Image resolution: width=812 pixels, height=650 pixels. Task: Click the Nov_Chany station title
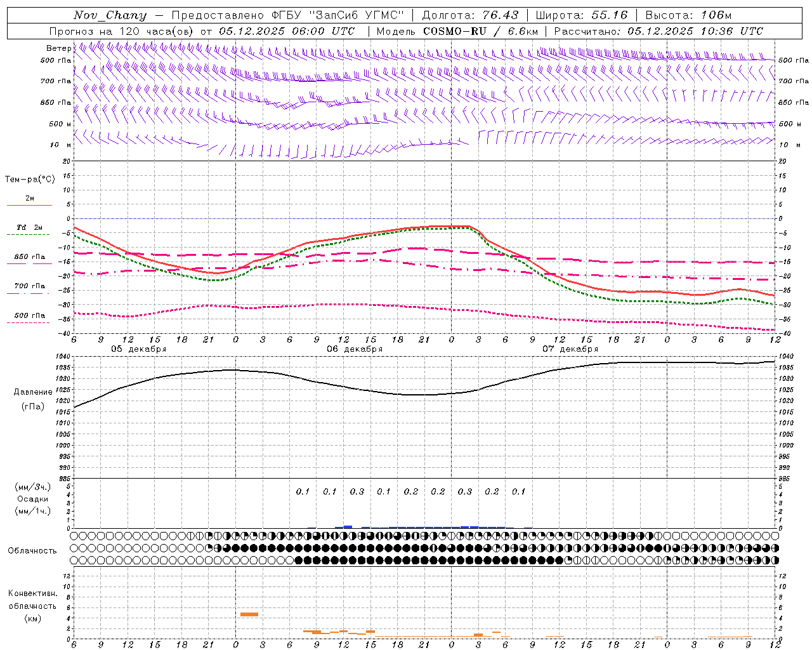(x=110, y=15)
